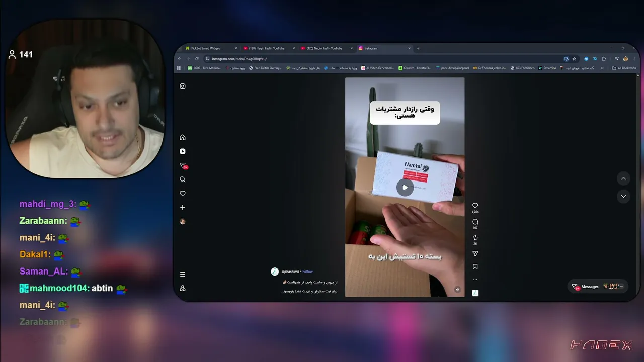The width and height of the screenshot is (644, 362).
Task: Save the reel with the bookmark icon
Action: [x=475, y=267]
